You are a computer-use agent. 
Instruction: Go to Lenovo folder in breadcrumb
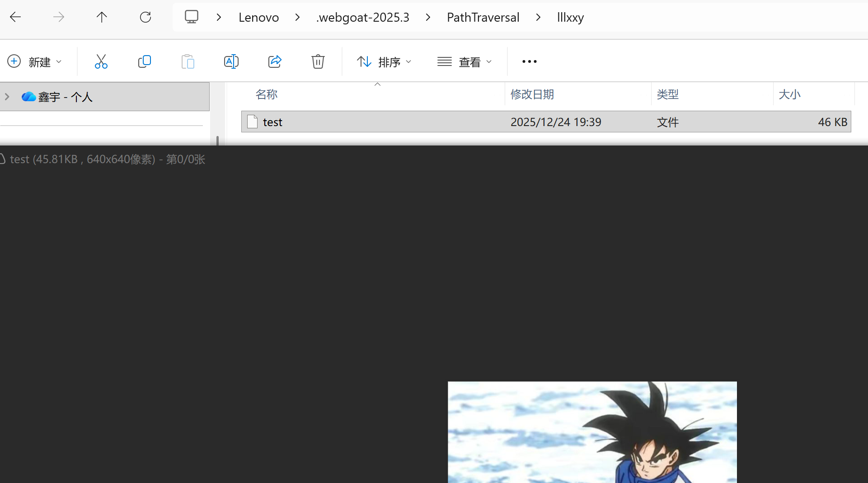point(258,17)
